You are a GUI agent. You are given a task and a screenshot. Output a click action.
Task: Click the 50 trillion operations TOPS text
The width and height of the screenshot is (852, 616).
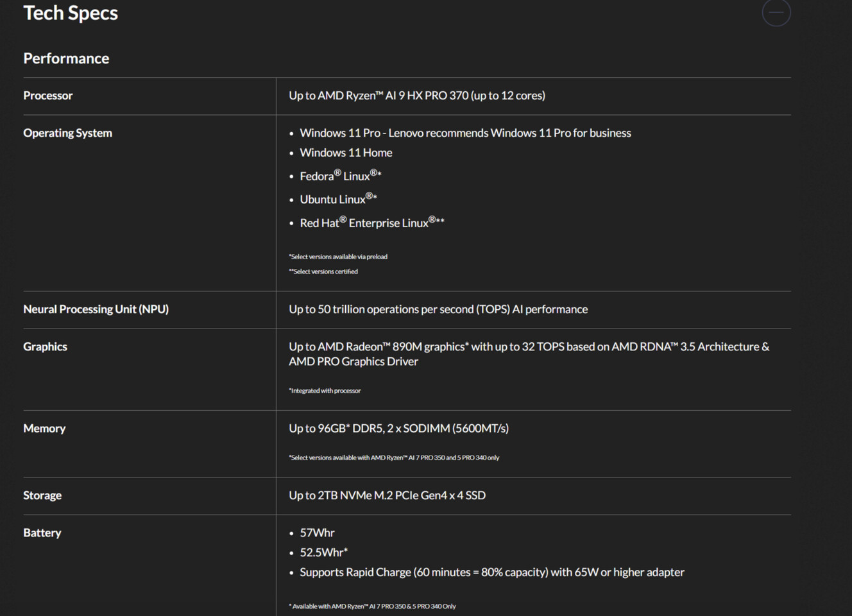point(438,309)
